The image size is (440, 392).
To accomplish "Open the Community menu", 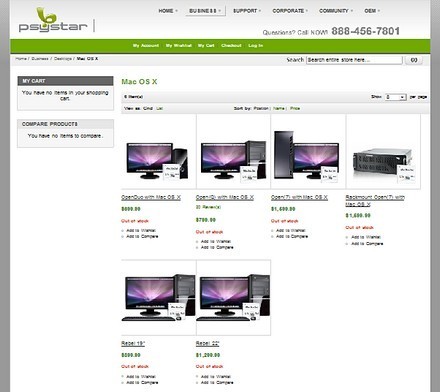I will [x=335, y=11].
